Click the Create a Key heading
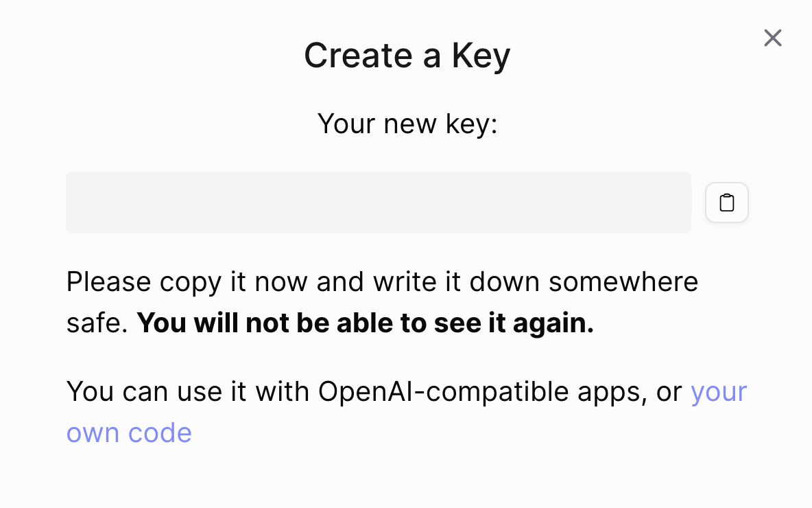 coord(407,55)
